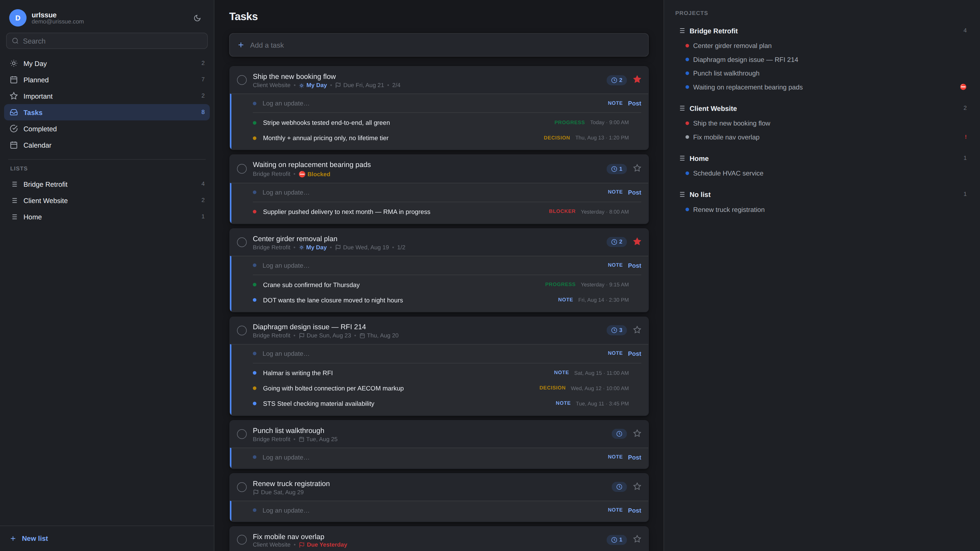
Task: Open updates badge on Waiting on replacement bearing pads
Action: (x=617, y=169)
